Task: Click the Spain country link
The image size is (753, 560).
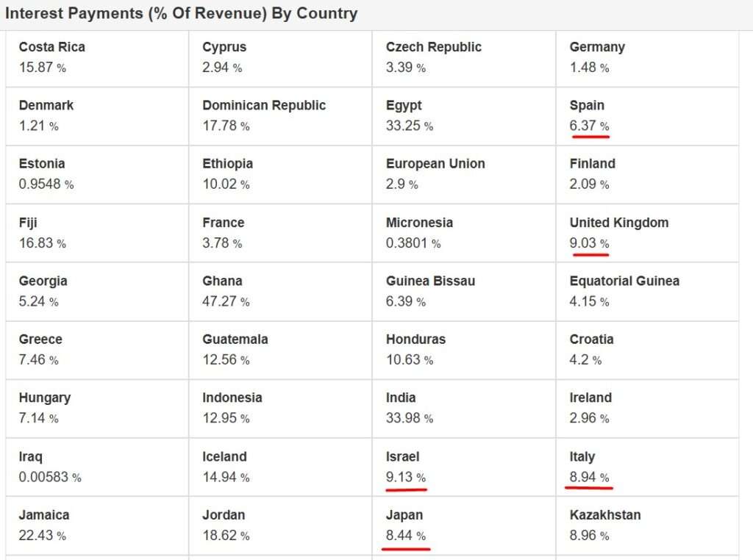Action: coord(587,106)
